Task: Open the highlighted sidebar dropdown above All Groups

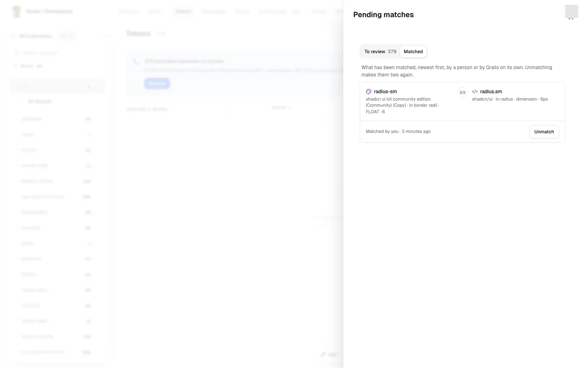Action: click(x=58, y=86)
